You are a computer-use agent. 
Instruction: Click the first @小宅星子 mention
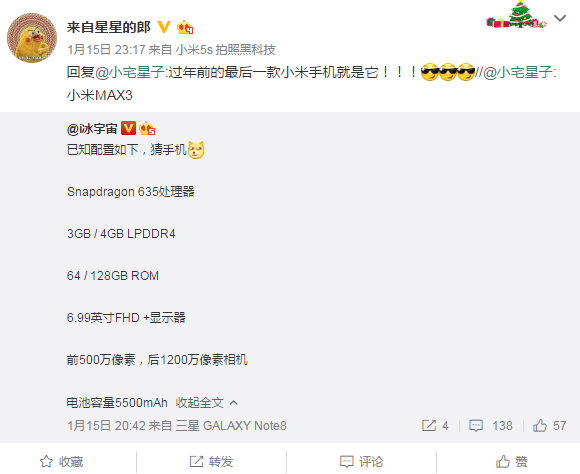coord(130,72)
